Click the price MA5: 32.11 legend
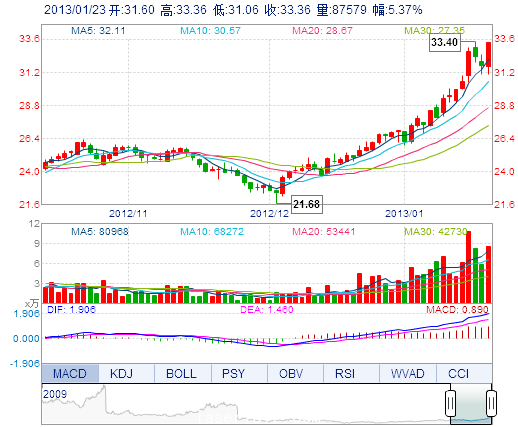Image resolution: width=518 pixels, height=427 pixels. [x=98, y=31]
